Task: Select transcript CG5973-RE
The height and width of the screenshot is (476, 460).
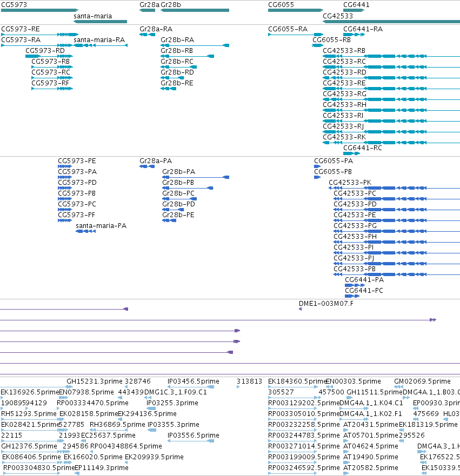Action: 40,35
